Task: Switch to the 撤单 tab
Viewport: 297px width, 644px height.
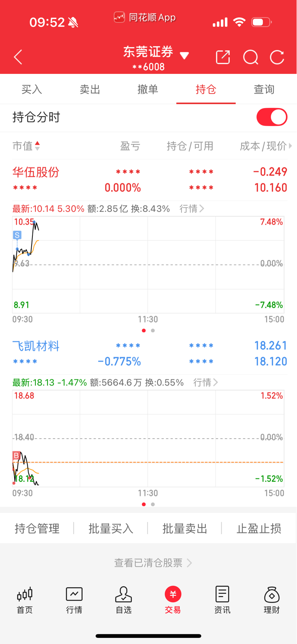Action: pos(148,89)
